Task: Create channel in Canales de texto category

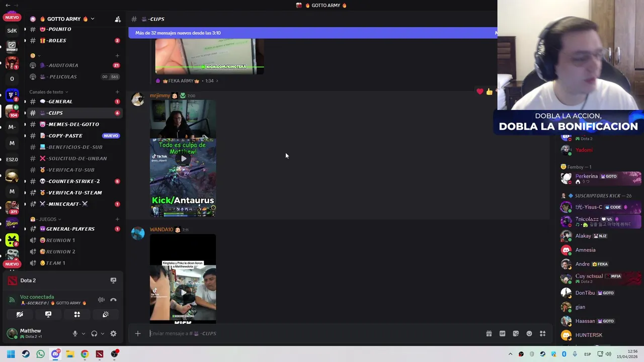Action: pyautogui.click(x=117, y=92)
